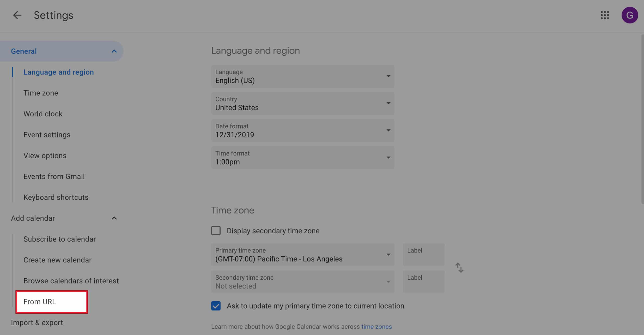Screen dimensions: 644x335
Task: Collapse the Add calendar section chevron
Action: coord(114,218)
